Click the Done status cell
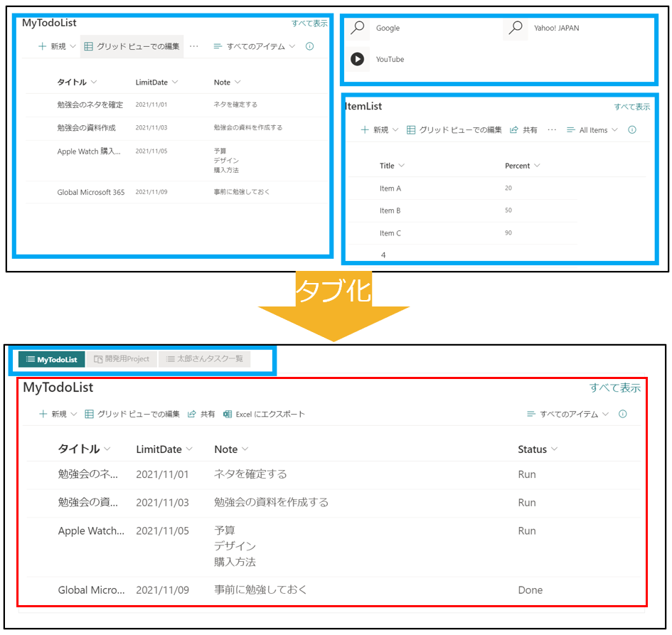Viewport: 672px width, 635px height. click(x=530, y=590)
